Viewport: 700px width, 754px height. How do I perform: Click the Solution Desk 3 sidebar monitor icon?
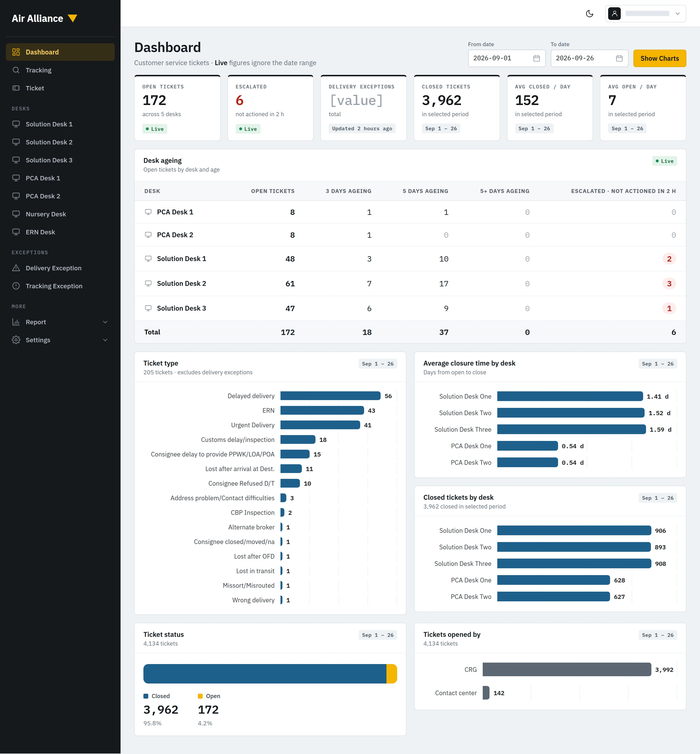click(16, 160)
